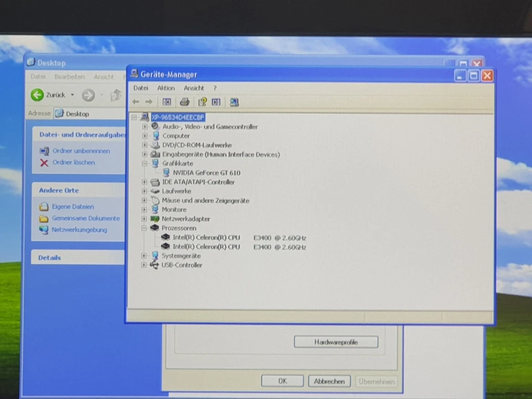Open the ? help menu
This screenshot has height=399, width=532.
tap(215, 88)
